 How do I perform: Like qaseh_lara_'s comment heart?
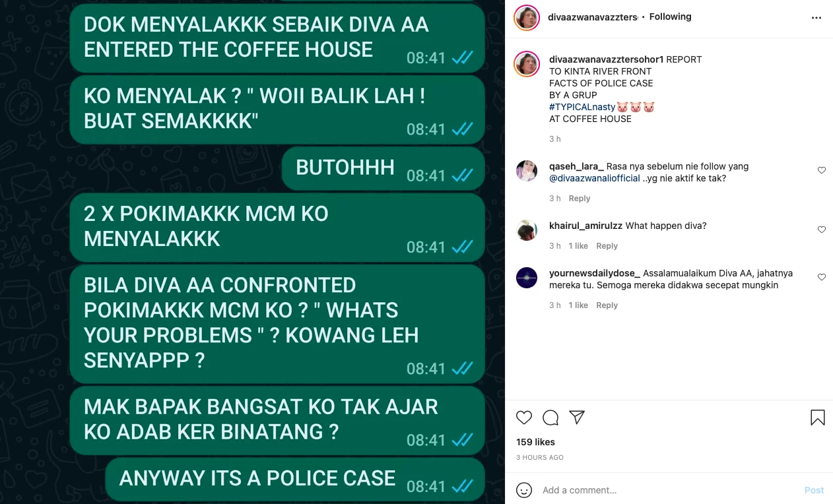click(821, 170)
